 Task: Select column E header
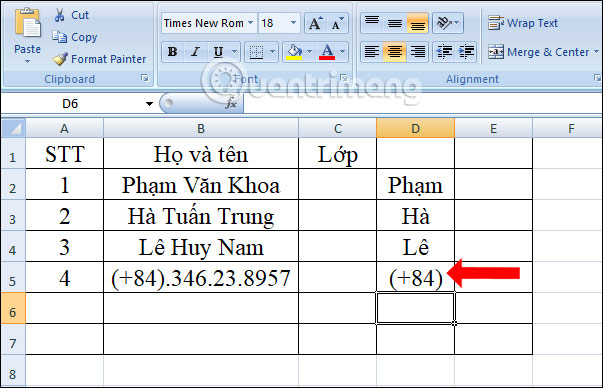(x=493, y=128)
